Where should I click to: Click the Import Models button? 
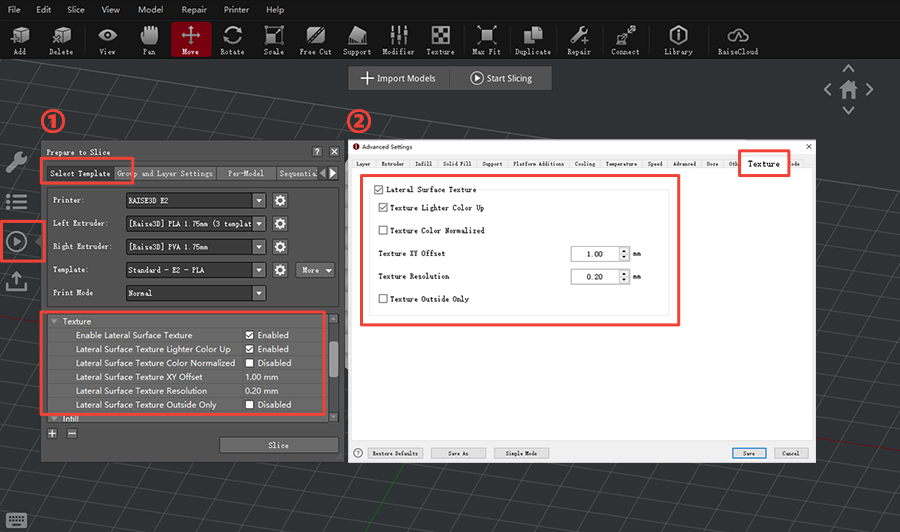coord(398,78)
